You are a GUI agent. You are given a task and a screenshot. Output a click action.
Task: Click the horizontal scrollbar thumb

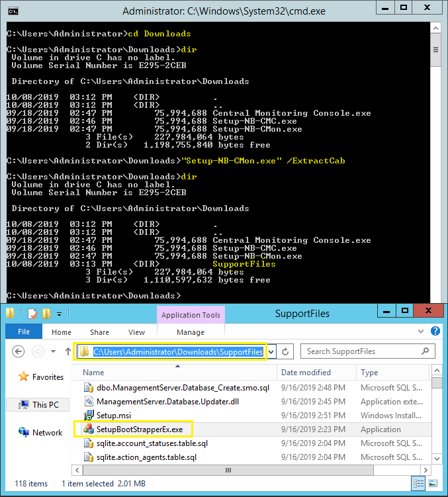coord(228,470)
